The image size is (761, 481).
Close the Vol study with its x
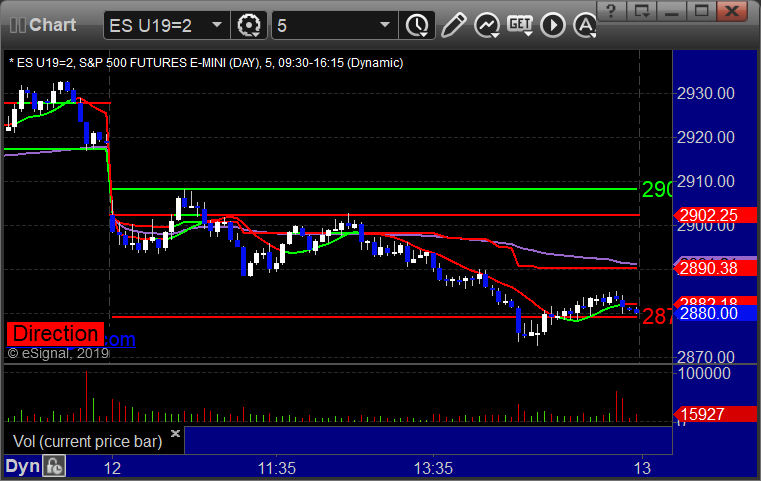[176, 433]
